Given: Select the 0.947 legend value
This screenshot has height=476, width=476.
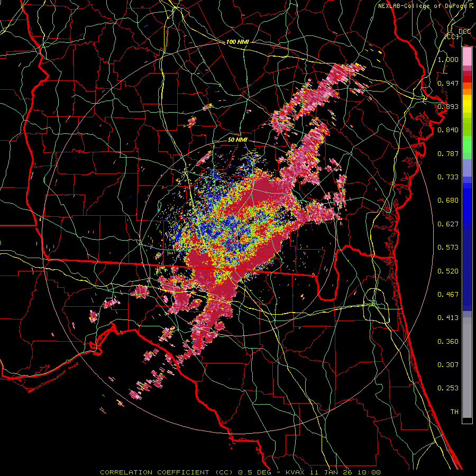Looking at the screenshot, I should (448, 83).
